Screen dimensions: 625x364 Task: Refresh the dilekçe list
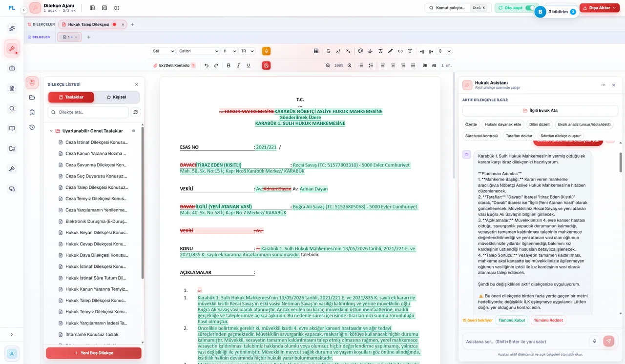tap(135, 112)
